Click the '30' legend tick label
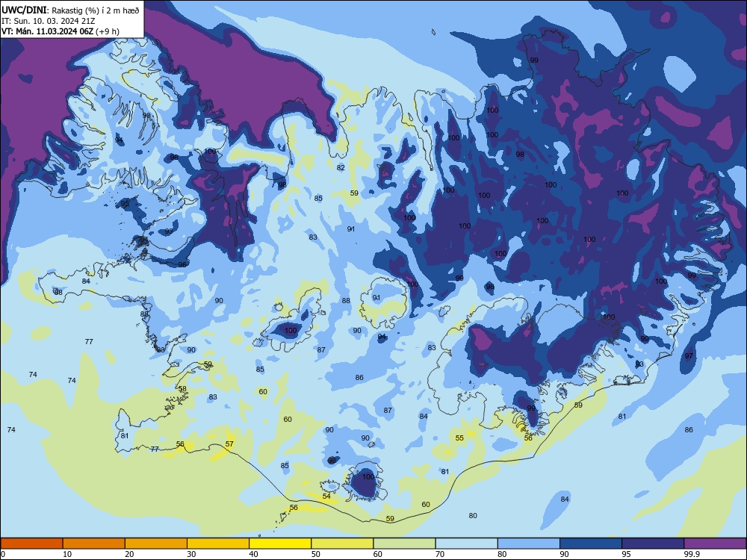 191,554
